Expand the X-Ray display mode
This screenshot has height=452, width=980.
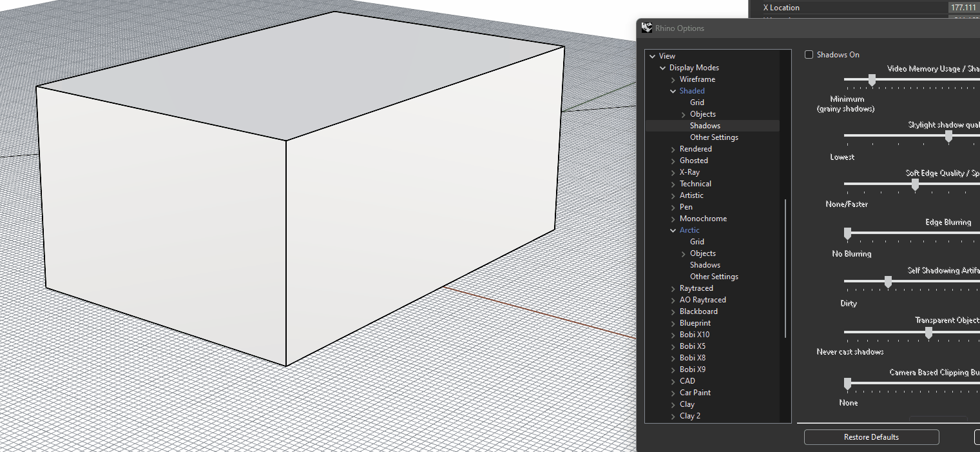point(673,172)
